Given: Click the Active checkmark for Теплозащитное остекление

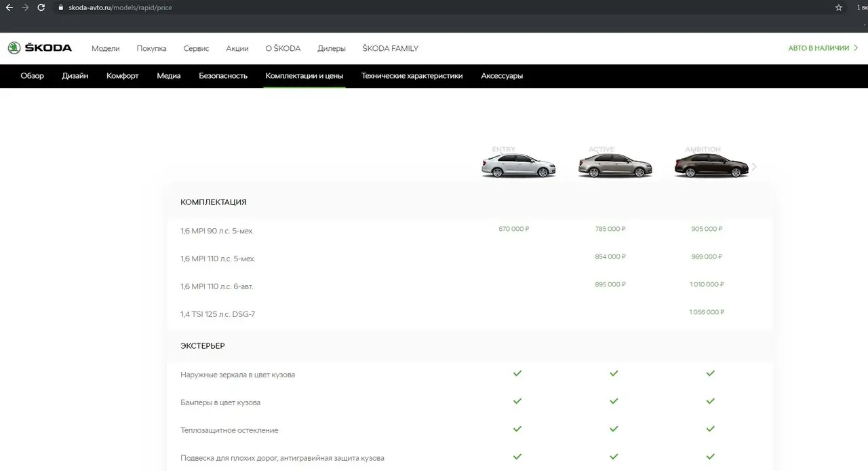Looking at the screenshot, I should (x=614, y=429).
